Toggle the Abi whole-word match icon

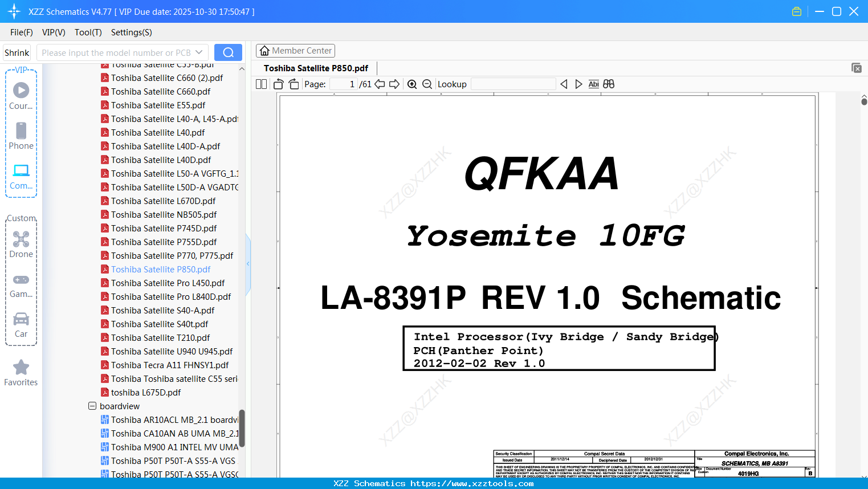(593, 84)
